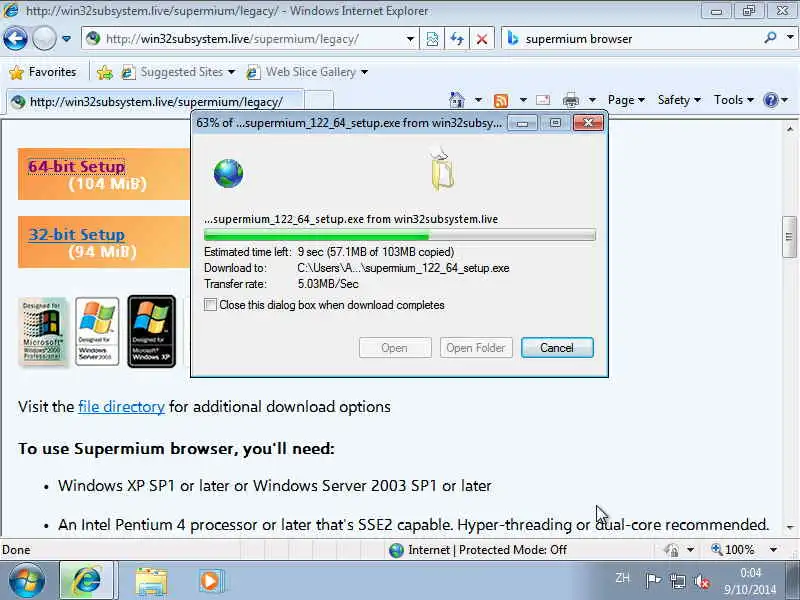Click the network tray icon
Viewport: 800px width, 600px height.
[678, 581]
